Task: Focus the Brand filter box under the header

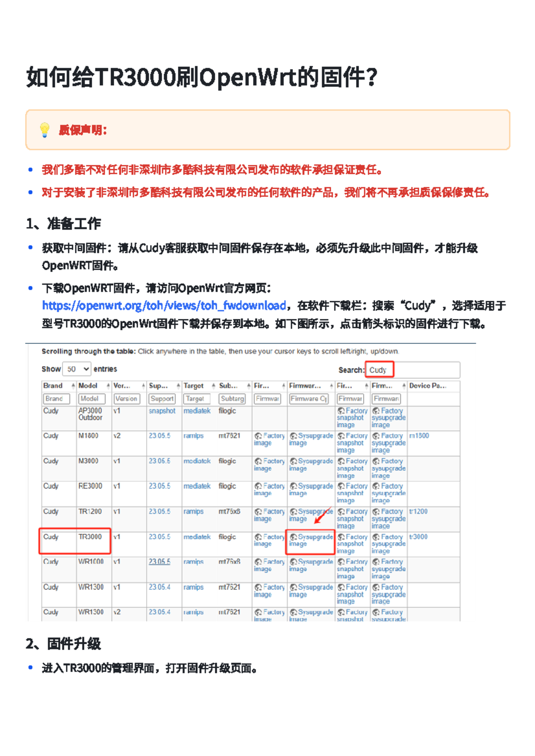Action: pos(56,399)
